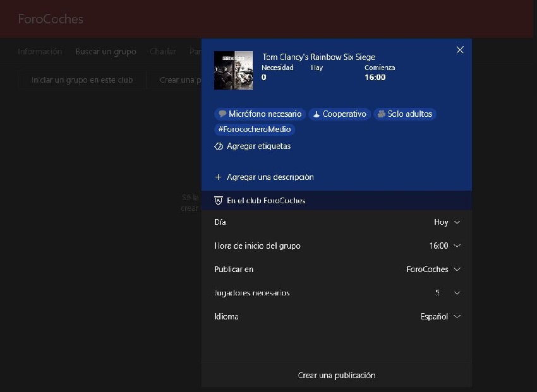Image resolution: width=537 pixels, height=392 pixels.
Task: Click the Necesidad count value 0
Action: [263, 77]
